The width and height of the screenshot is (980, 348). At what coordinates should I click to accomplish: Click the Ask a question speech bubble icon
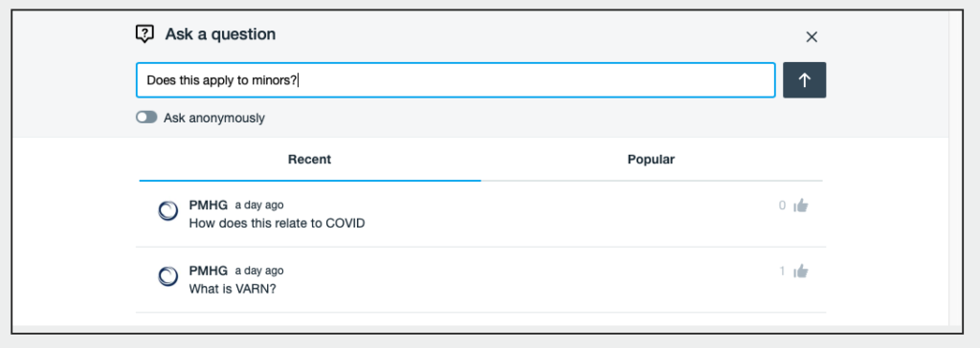(x=145, y=33)
